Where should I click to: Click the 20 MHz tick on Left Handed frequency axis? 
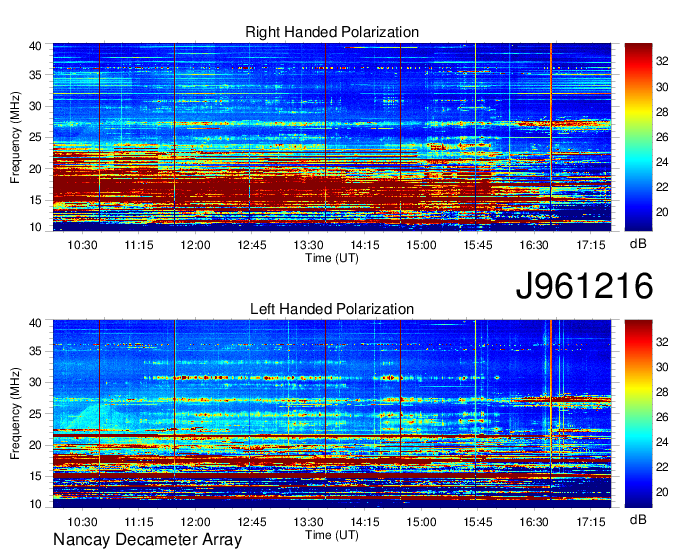35,445
